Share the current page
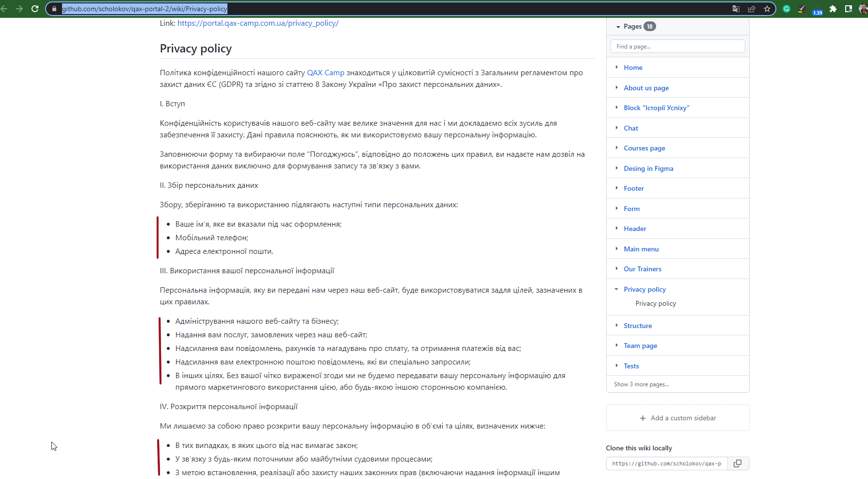868x479 pixels. coord(752,8)
